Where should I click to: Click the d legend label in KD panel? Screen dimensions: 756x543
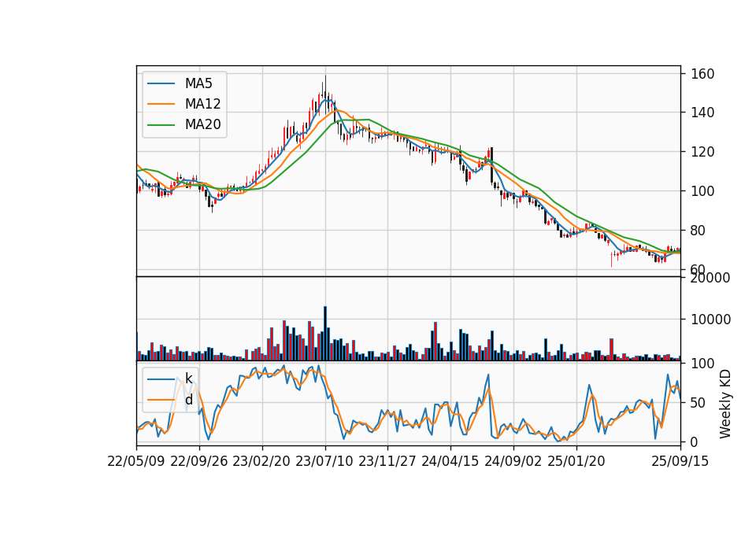pos(188,400)
